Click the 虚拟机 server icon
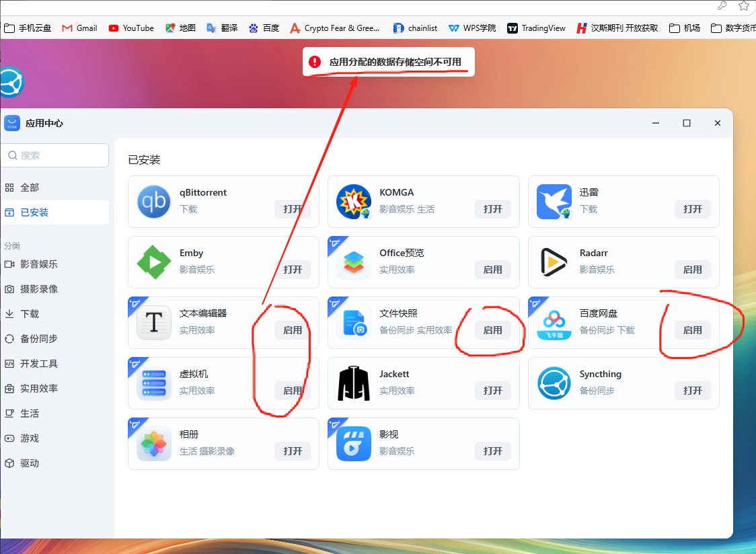The width and height of the screenshot is (756, 554). pos(154,383)
